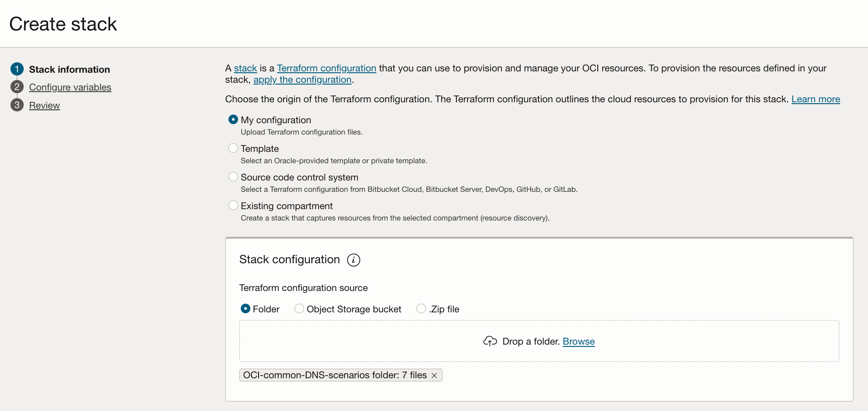Pick the Existing compartment radio button
The image size is (868, 411).
233,205
